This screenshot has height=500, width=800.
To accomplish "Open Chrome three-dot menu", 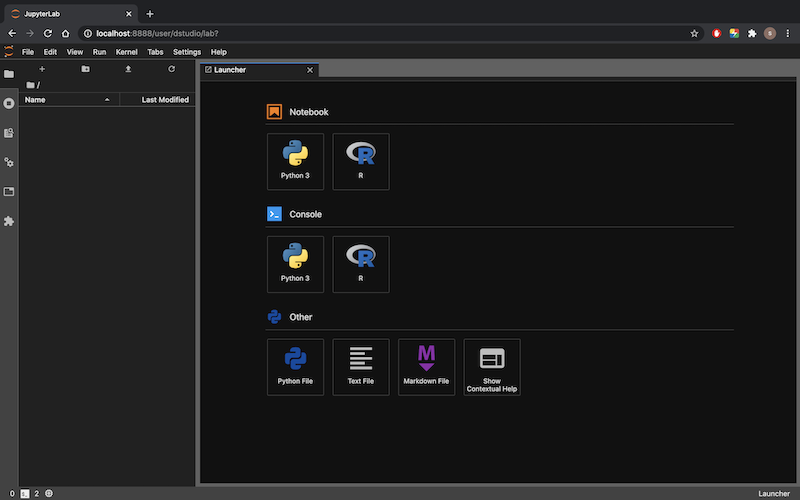I will click(x=788, y=33).
